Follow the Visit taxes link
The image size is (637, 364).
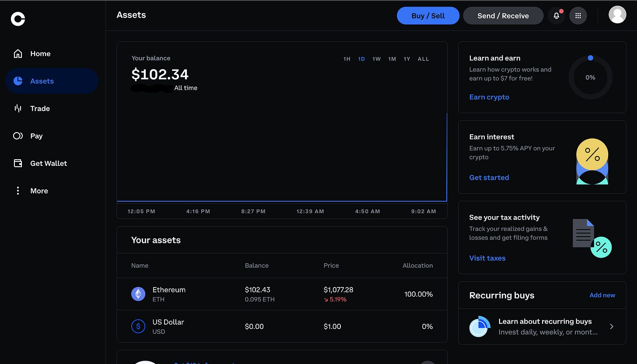487,258
